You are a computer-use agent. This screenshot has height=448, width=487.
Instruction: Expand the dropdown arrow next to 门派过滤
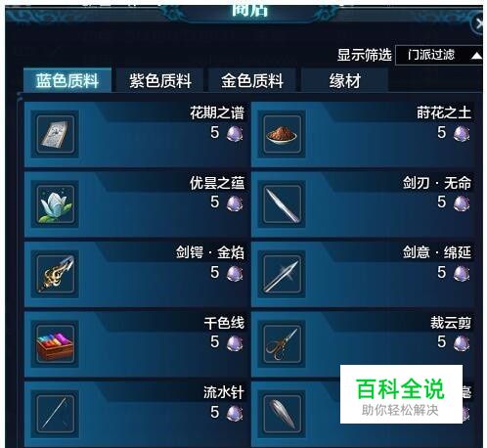point(476,56)
